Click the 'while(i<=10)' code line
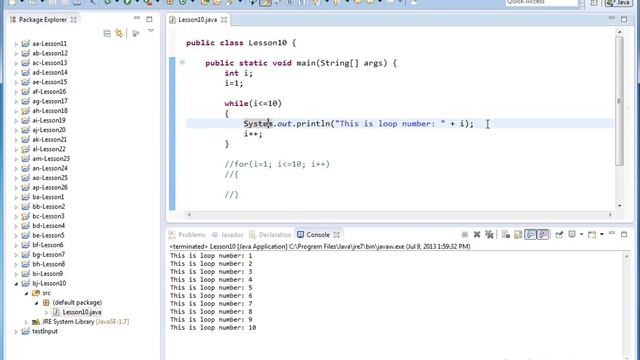The height and width of the screenshot is (360, 640). coord(253,103)
